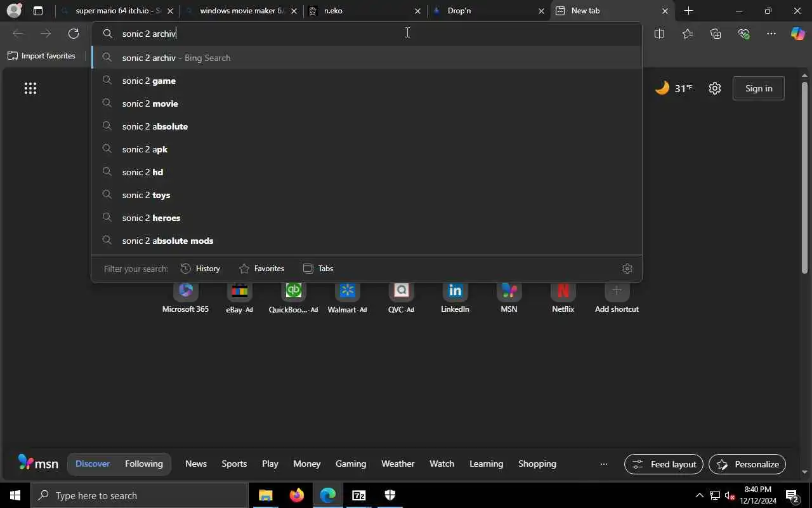Viewport: 812px width, 508px height.
Task: Select suggestion sonic 2 toys
Action: 367,195
